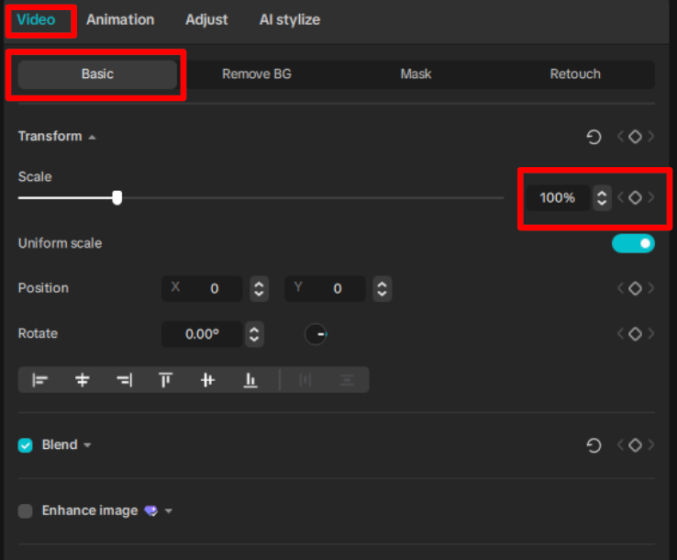
Task: Go to previous Rotate keyframe
Action: (x=620, y=334)
